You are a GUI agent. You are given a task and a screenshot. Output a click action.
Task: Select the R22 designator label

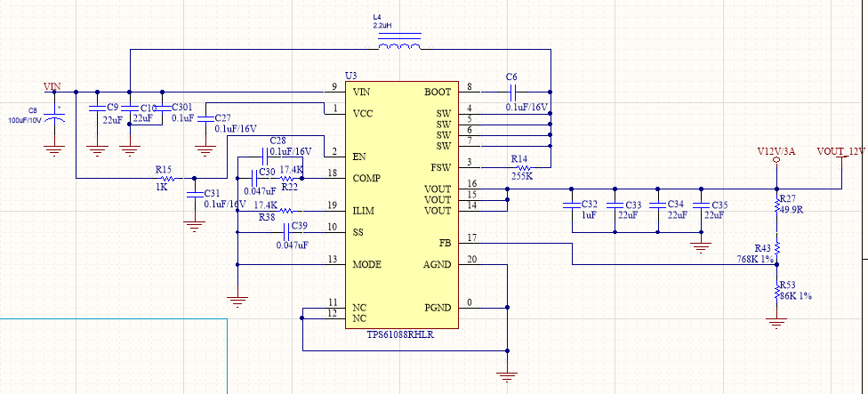coord(290,187)
